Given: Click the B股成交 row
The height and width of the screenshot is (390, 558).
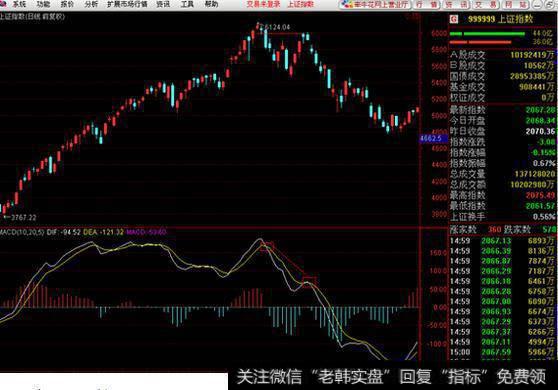Looking at the screenshot, I should click(x=502, y=65).
